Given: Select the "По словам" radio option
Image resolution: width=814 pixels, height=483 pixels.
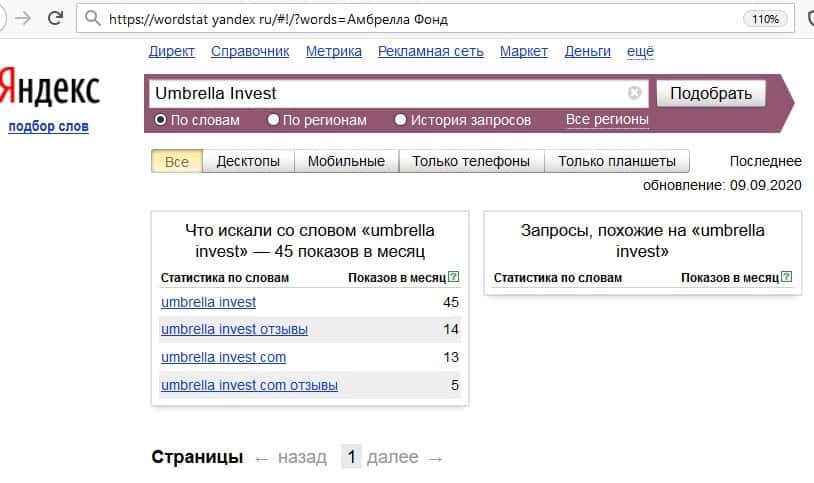Looking at the screenshot, I should click(x=160, y=120).
